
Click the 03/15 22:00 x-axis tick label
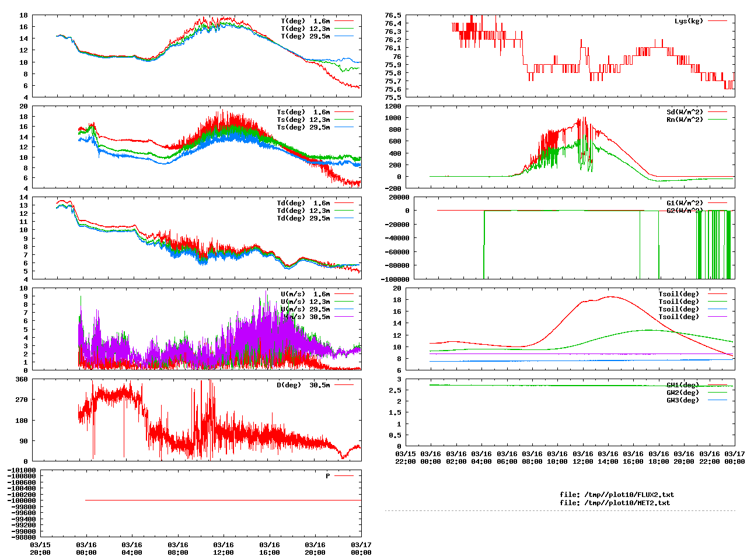406,457
